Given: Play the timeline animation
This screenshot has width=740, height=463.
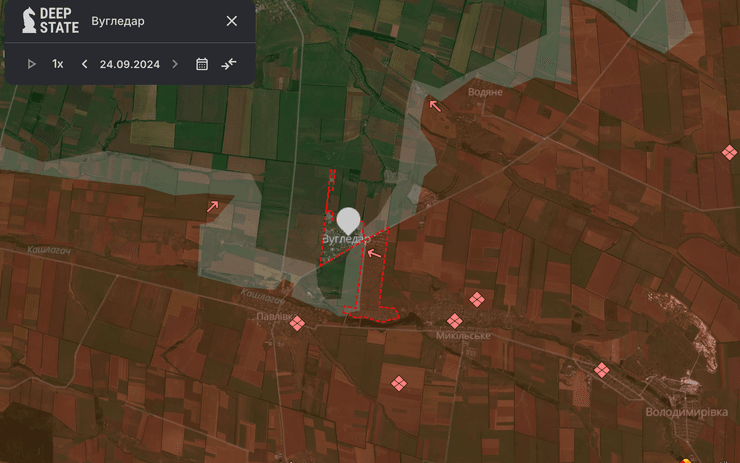Looking at the screenshot, I should click(32, 64).
